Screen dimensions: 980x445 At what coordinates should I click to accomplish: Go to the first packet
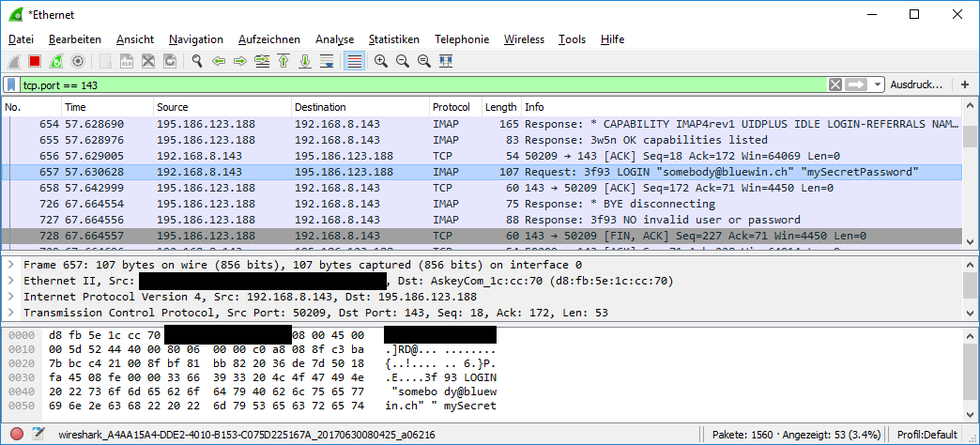(x=283, y=61)
